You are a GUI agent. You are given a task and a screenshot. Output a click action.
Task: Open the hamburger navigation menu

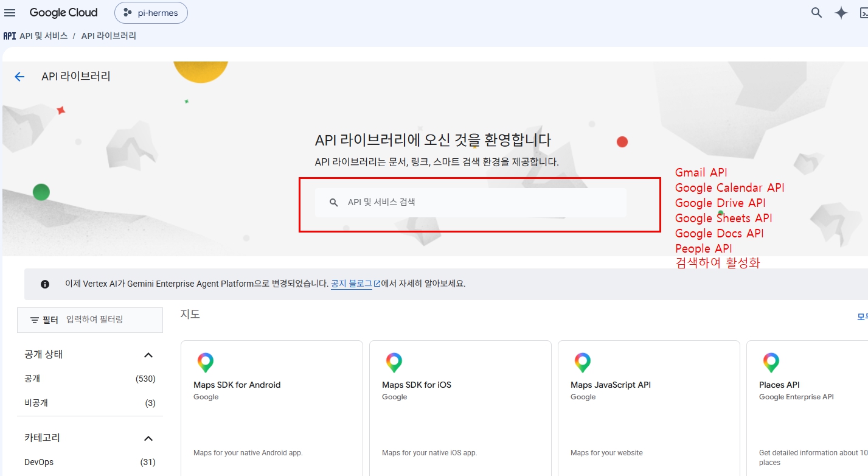[x=10, y=13]
